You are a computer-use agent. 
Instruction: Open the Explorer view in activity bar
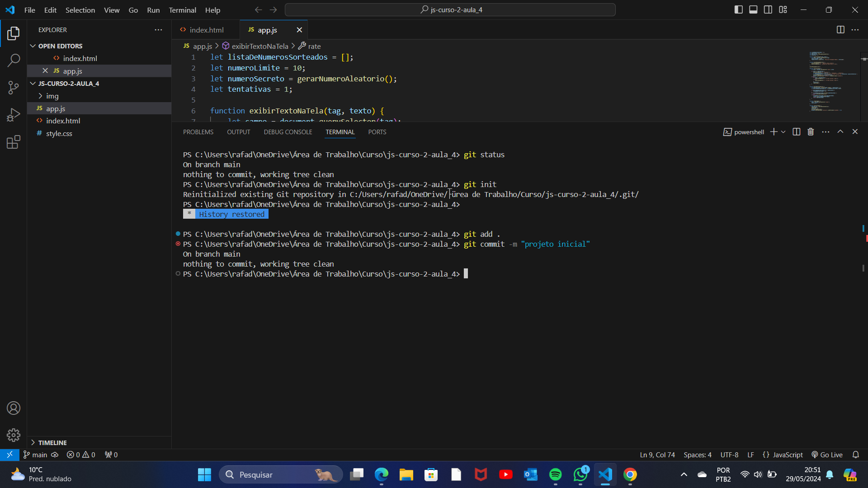click(x=14, y=33)
